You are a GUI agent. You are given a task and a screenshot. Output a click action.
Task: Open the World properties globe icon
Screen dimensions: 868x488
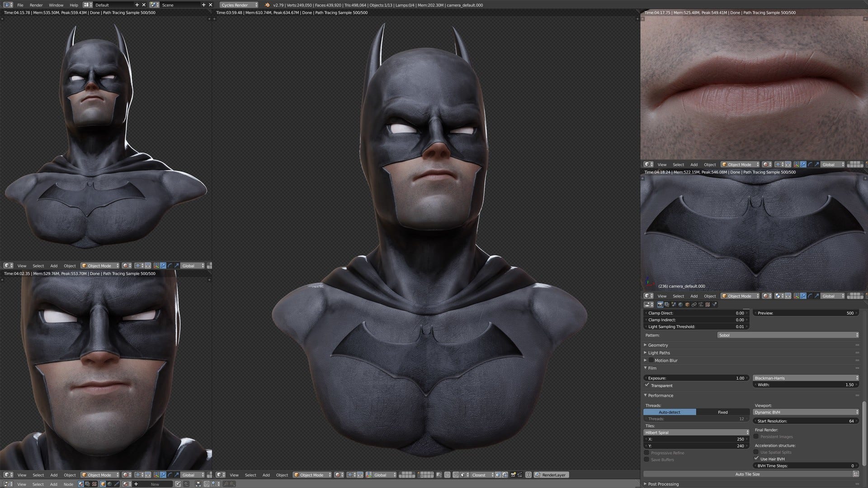680,305
